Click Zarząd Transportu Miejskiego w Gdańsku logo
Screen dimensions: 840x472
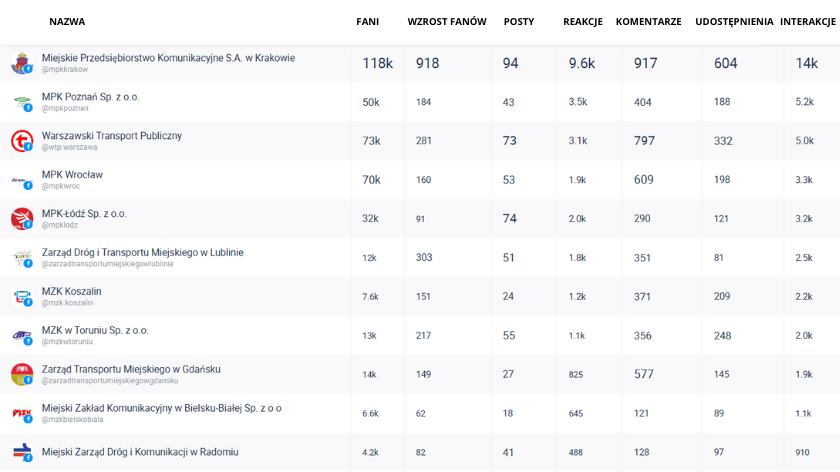(21, 375)
